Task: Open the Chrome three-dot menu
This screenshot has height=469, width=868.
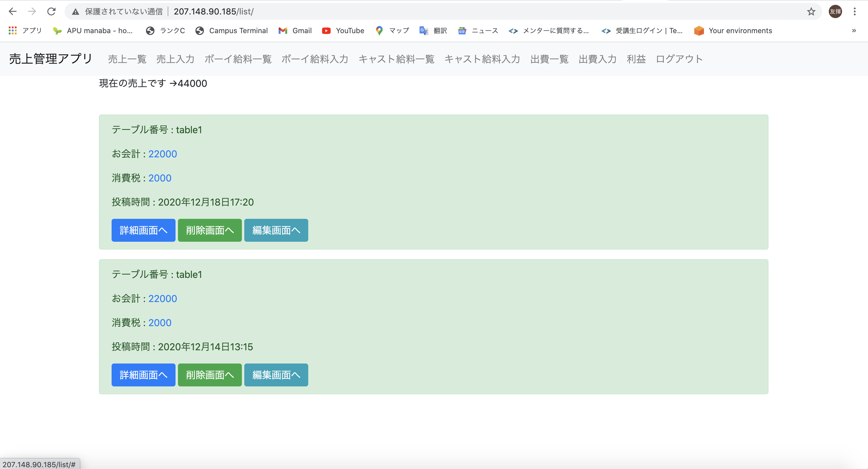Action: click(854, 12)
